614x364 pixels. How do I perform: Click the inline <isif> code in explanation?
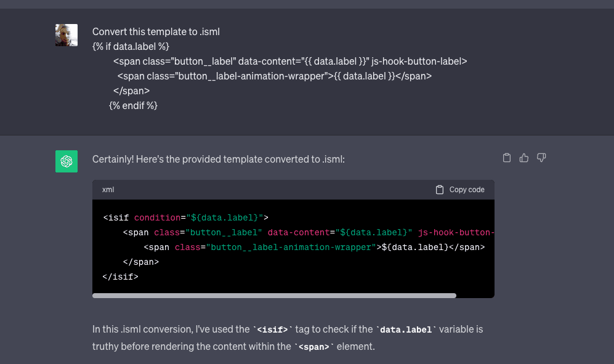tap(272, 330)
